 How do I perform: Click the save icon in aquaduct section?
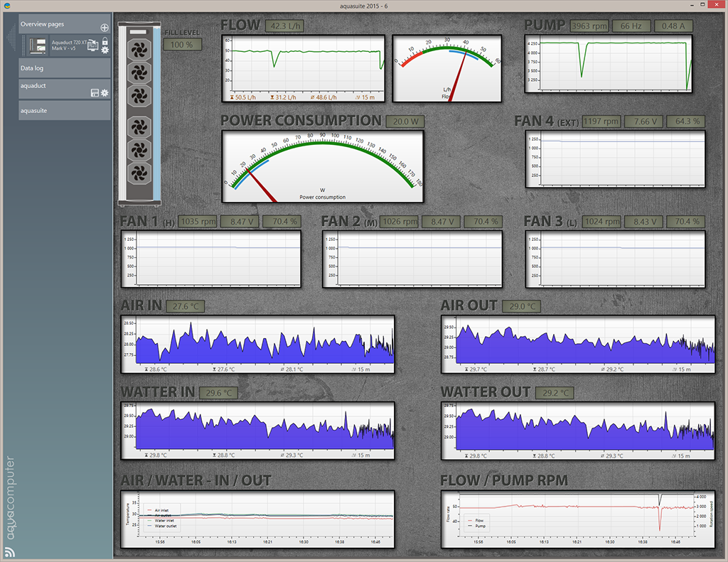(x=95, y=93)
